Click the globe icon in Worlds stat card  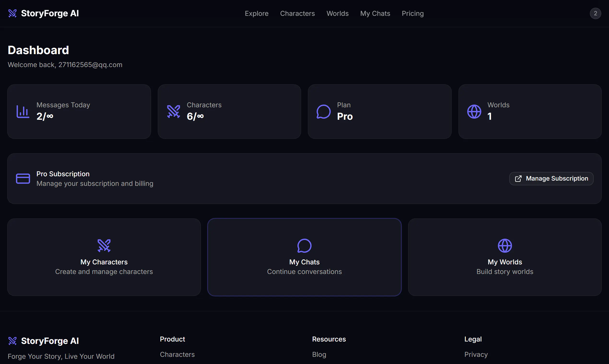pyautogui.click(x=474, y=112)
